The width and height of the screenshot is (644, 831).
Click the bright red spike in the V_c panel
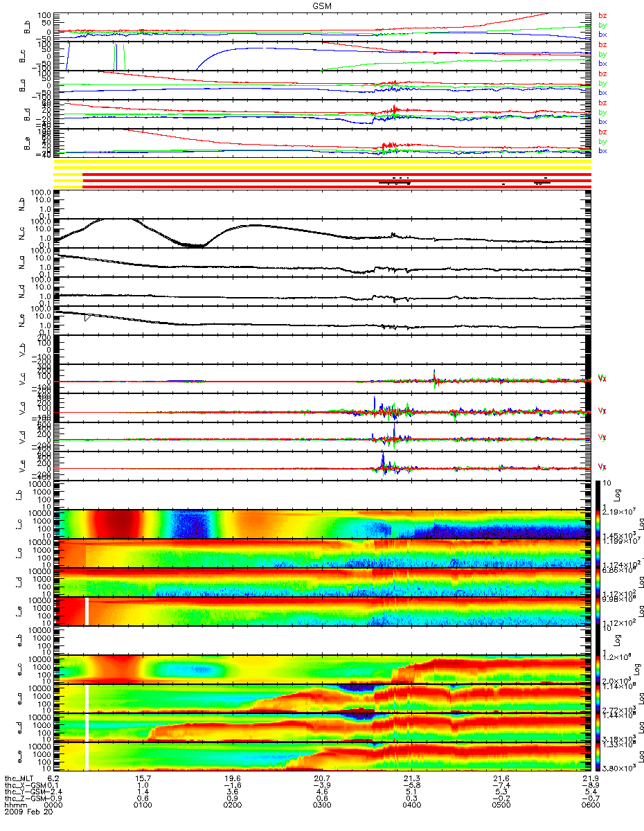coord(435,376)
